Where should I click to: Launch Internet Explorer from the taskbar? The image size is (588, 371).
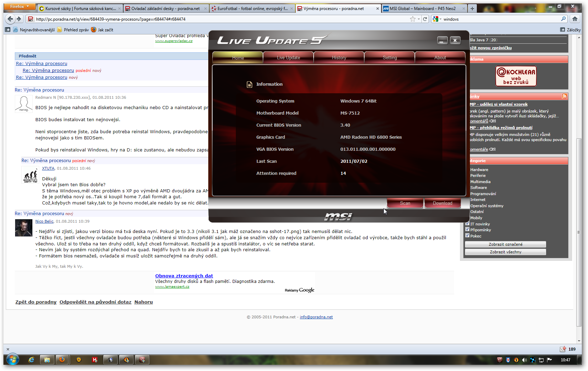click(31, 360)
